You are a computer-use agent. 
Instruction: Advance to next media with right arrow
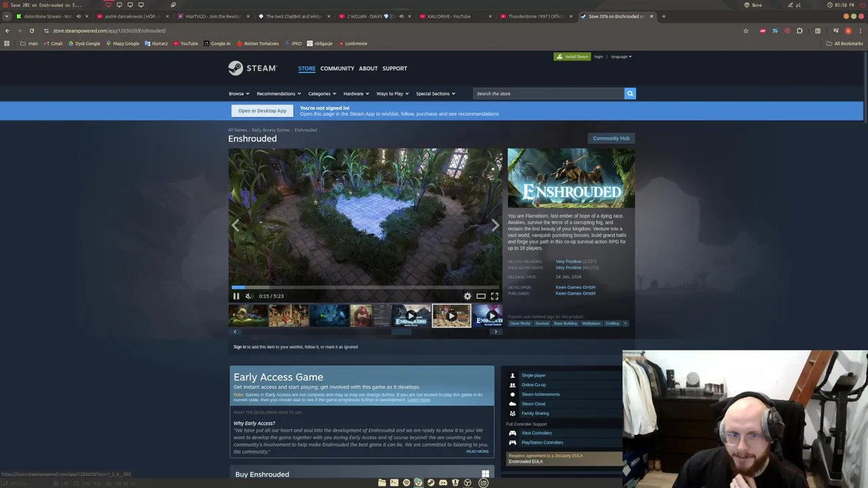coord(495,226)
